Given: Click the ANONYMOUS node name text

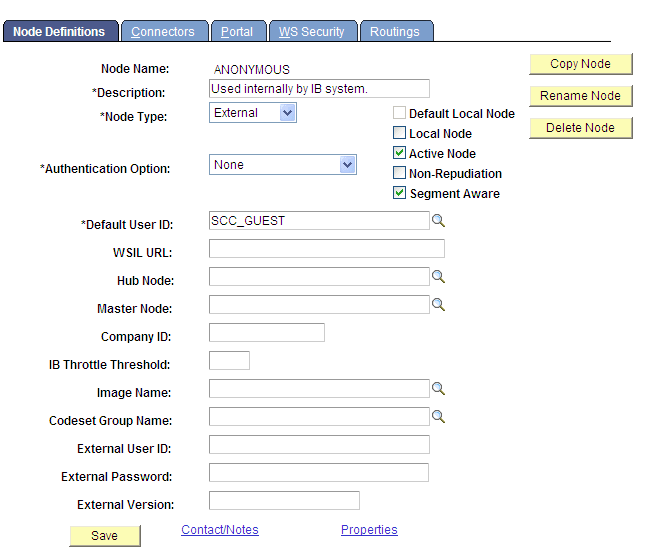Looking at the screenshot, I should click(x=252, y=69).
